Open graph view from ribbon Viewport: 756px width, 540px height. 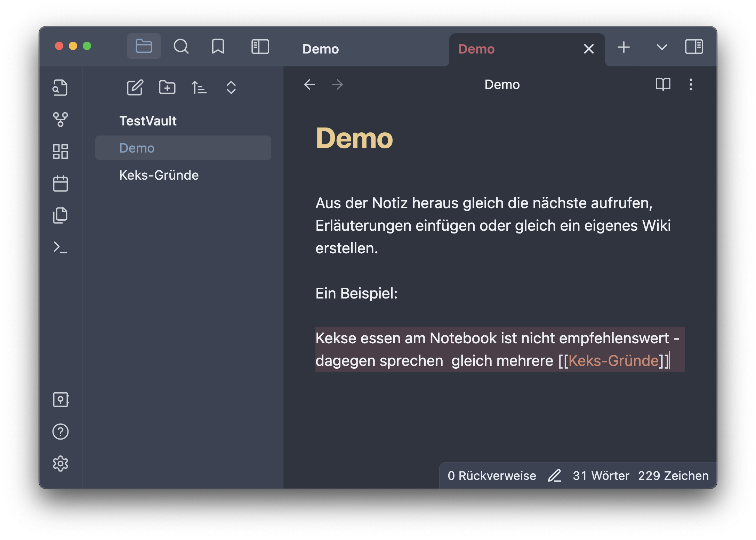pos(60,119)
